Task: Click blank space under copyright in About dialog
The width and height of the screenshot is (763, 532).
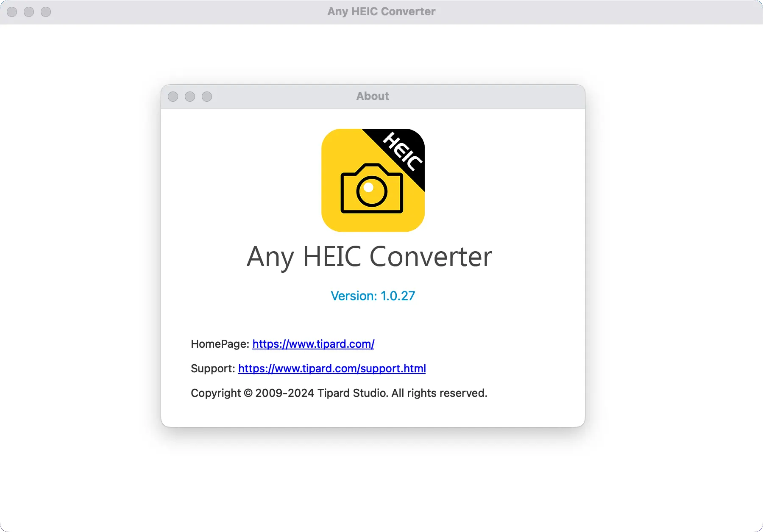Action: click(x=373, y=413)
